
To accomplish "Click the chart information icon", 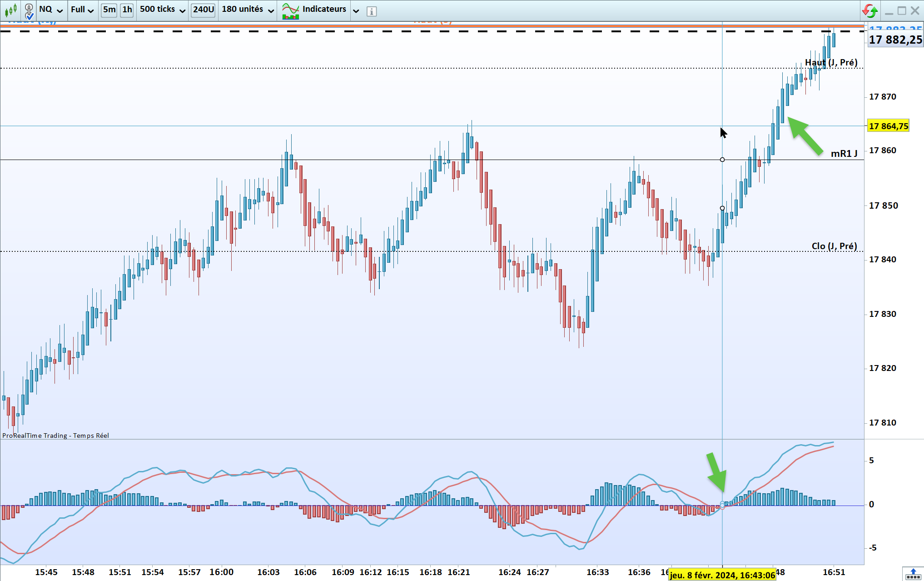I will coord(372,11).
